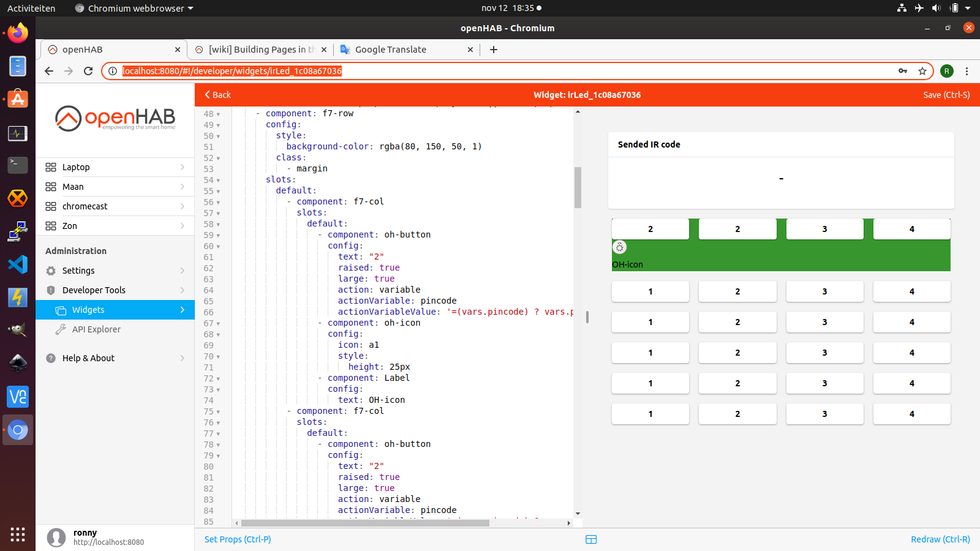The height and width of the screenshot is (551, 980).
Task: Click the split view layout icon
Action: click(591, 539)
